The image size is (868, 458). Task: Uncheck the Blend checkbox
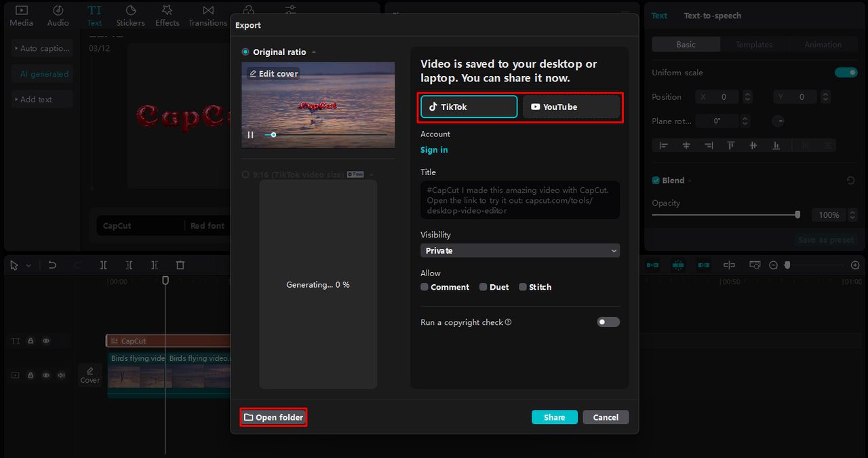tap(656, 180)
